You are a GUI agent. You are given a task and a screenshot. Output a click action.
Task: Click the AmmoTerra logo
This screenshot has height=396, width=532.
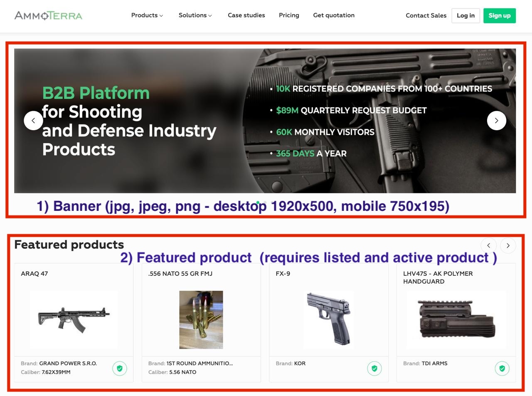(x=48, y=16)
